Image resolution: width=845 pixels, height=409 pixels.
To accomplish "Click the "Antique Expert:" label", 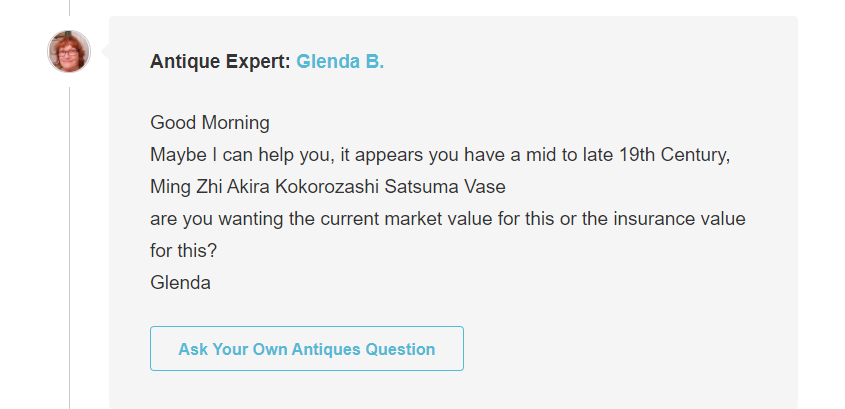I will point(220,62).
